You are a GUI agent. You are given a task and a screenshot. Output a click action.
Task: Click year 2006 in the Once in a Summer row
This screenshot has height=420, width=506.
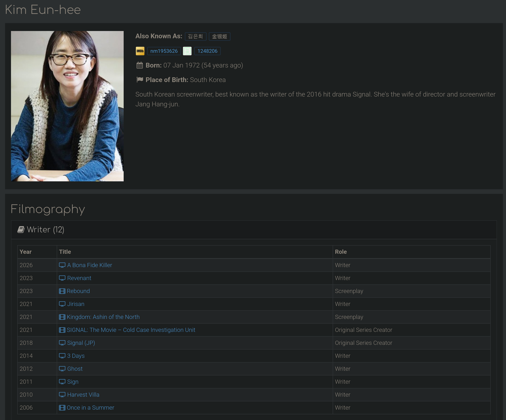click(26, 408)
